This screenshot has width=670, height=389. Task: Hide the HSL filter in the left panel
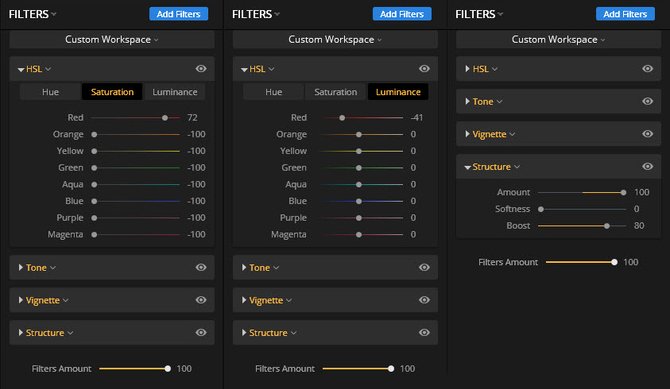pos(201,69)
